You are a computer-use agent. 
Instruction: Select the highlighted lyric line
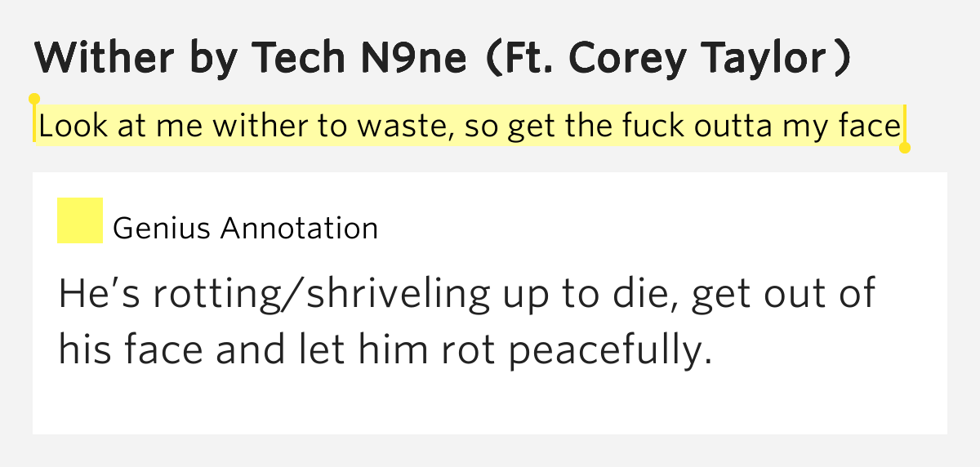click(470, 127)
